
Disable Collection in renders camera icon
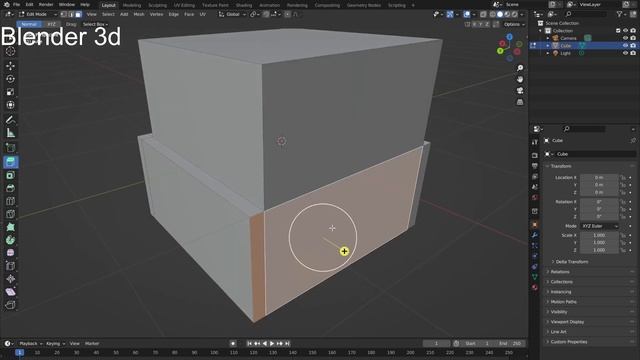click(633, 31)
